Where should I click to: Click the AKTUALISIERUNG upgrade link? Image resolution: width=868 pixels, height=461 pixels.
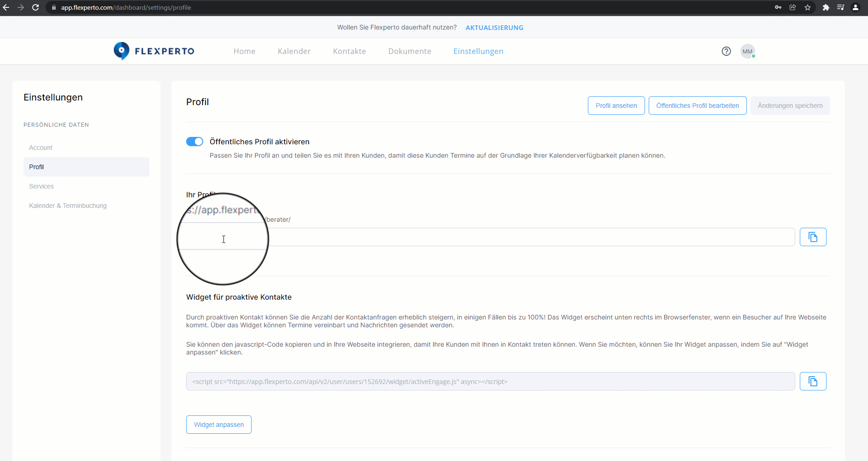click(x=494, y=28)
